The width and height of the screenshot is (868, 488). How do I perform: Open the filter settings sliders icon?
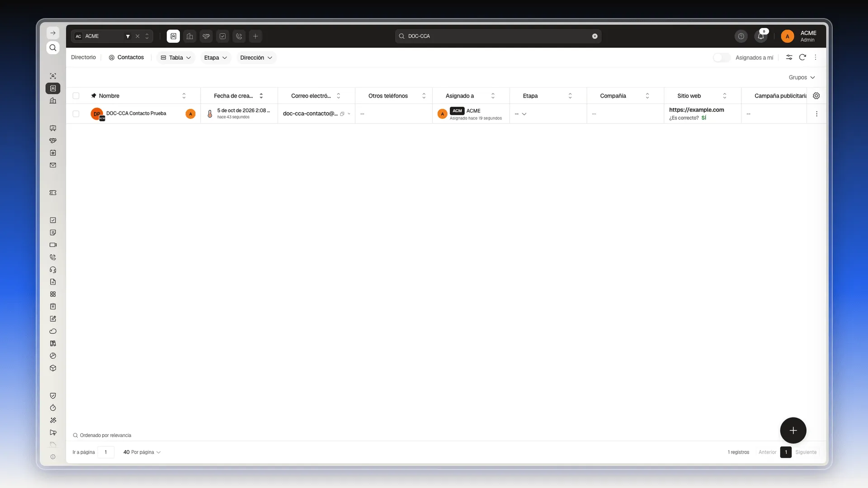(789, 57)
